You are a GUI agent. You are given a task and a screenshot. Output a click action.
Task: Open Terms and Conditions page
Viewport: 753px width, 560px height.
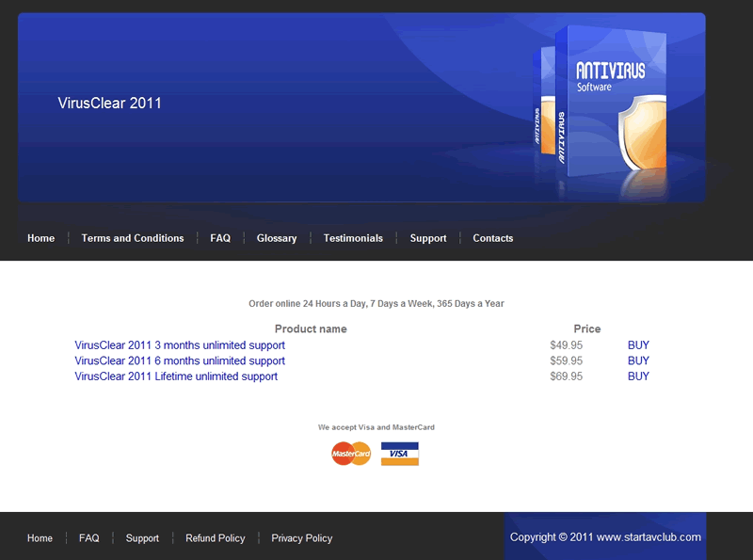[133, 238]
